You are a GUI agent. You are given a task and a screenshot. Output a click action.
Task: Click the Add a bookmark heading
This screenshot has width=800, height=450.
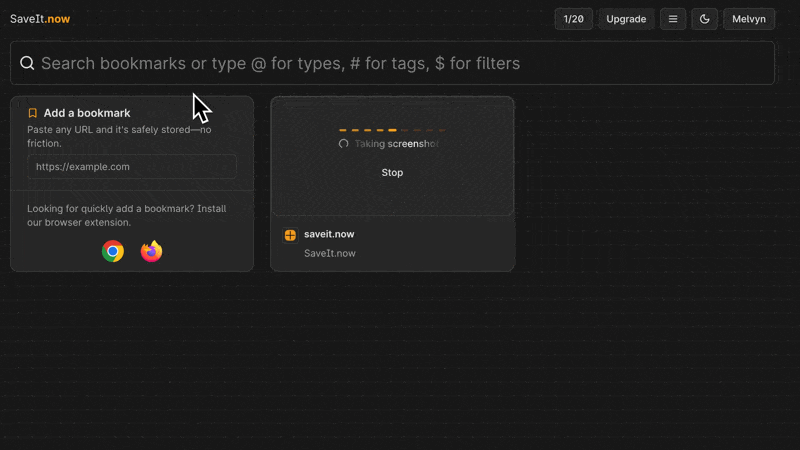(x=87, y=113)
